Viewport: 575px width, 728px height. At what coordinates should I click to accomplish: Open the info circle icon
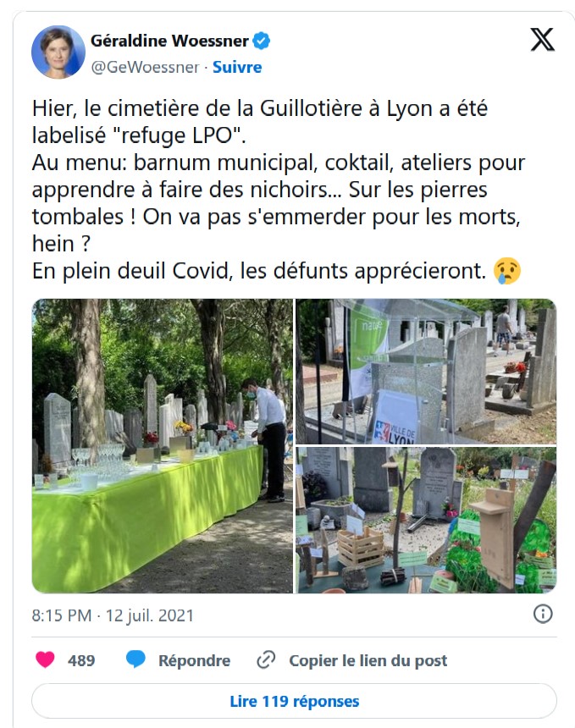pyautogui.click(x=543, y=615)
